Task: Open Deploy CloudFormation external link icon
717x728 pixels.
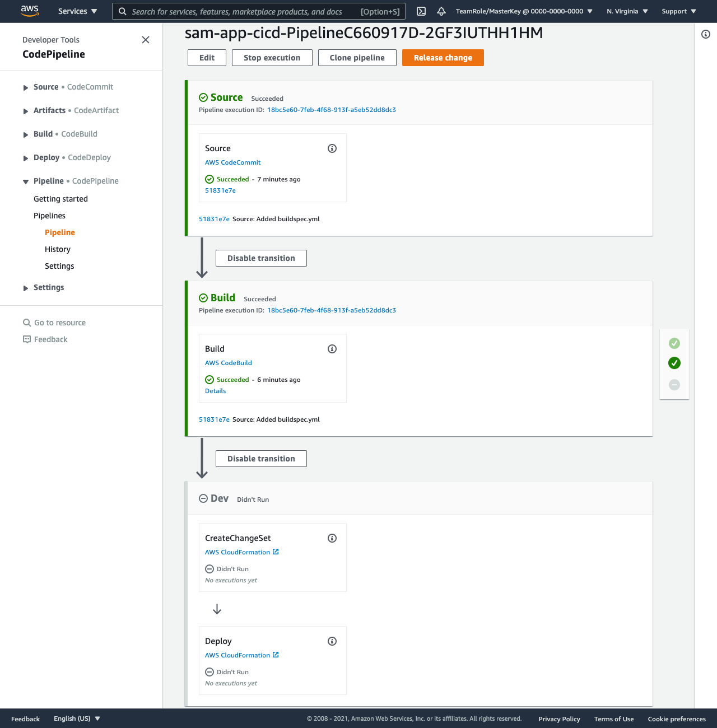Action: 276,655
